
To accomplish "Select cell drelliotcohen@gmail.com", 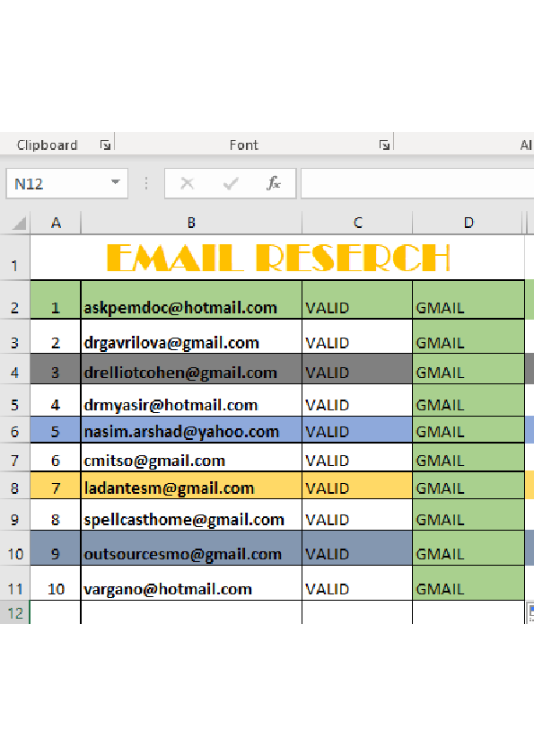I will [191, 369].
